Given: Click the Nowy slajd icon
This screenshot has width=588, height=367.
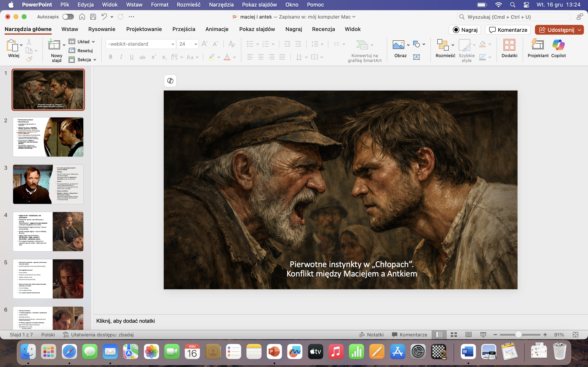Looking at the screenshot, I should (54, 45).
